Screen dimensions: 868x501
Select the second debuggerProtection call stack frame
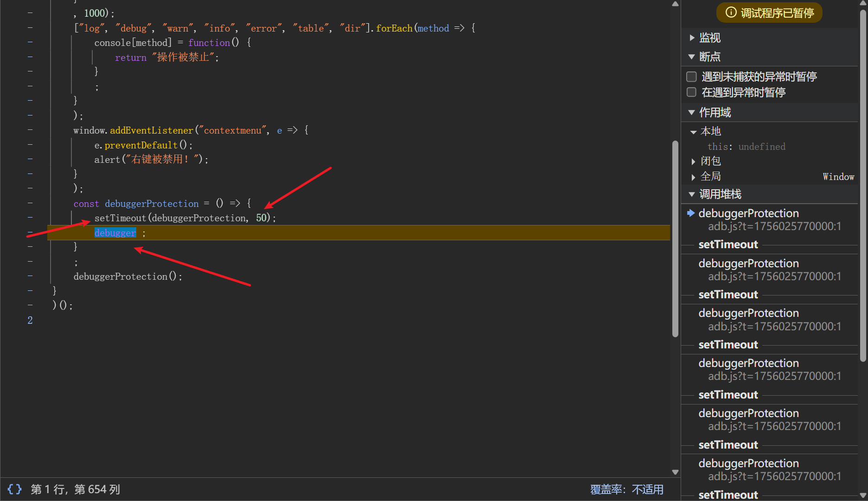(x=748, y=263)
